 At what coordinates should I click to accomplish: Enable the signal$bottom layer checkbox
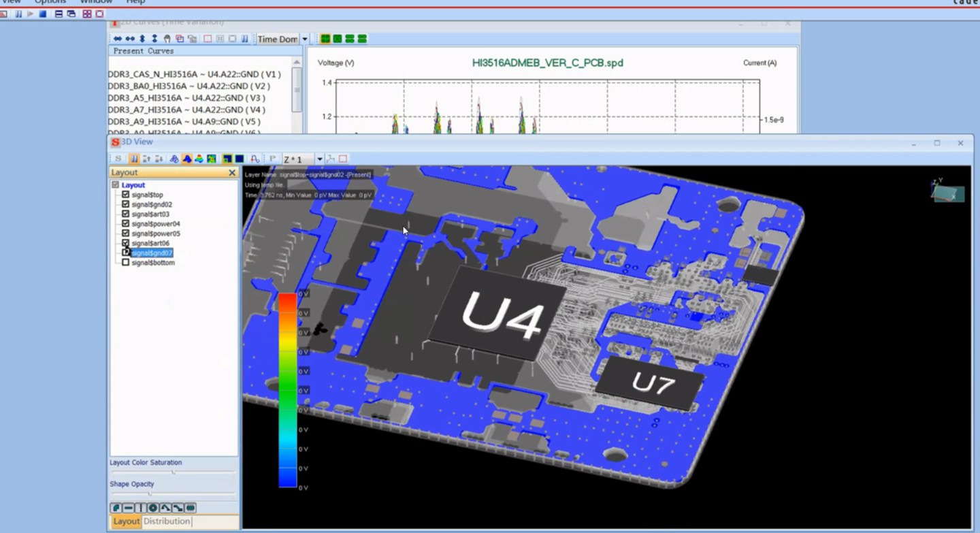tap(125, 262)
